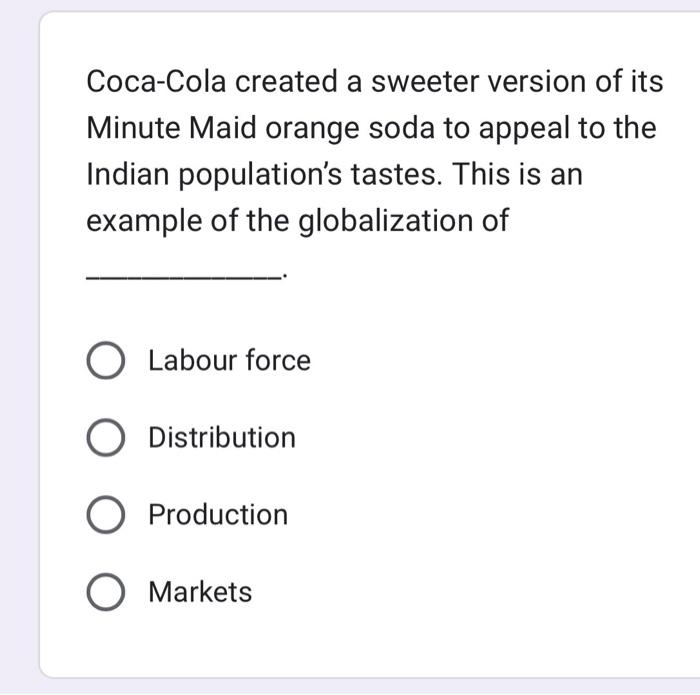Viewport: 700px width, 695px height.
Task: Click the word sweeter in the question
Action: 425,82
